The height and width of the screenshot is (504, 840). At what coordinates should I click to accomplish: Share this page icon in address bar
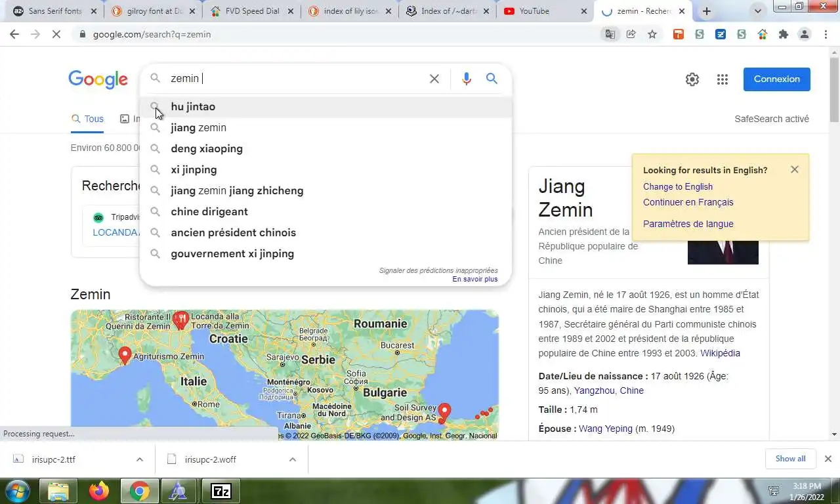(631, 34)
